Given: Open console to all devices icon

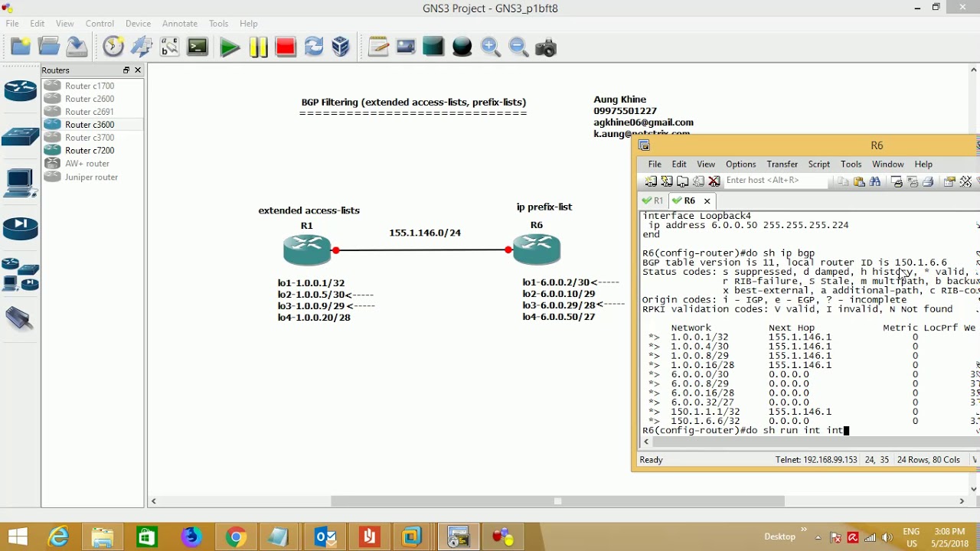Looking at the screenshot, I should coord(198,47).
